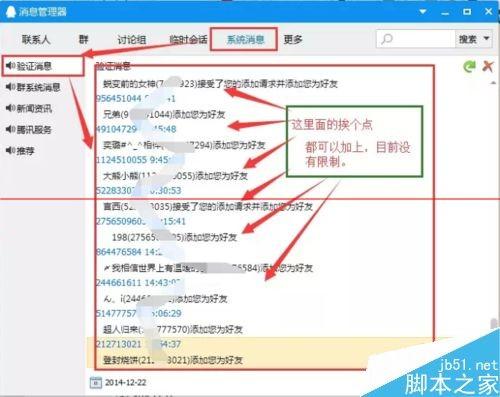
Task: Click the timestamp line 244661611 14:43
Action: [x=138, y=283]
